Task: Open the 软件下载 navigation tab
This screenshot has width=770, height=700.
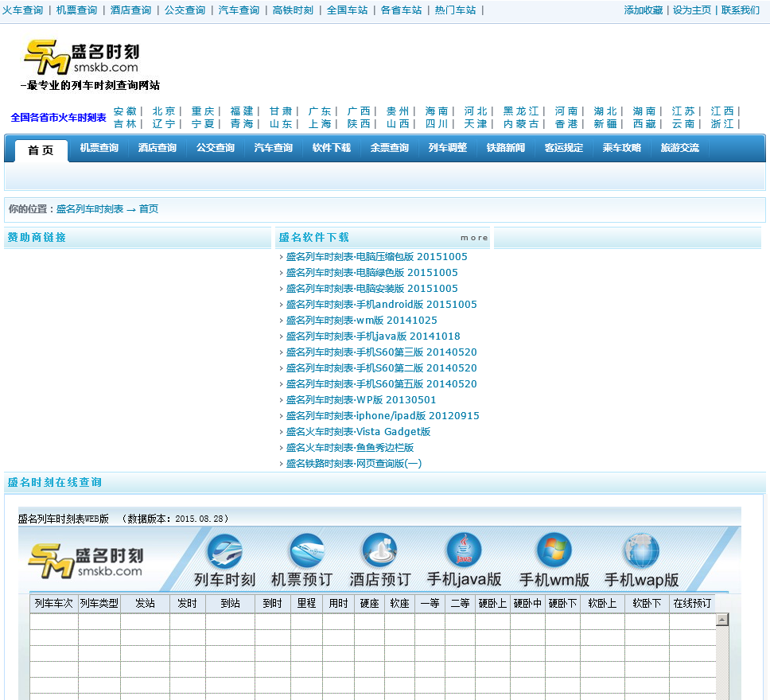Action: [x=332, y=148]
